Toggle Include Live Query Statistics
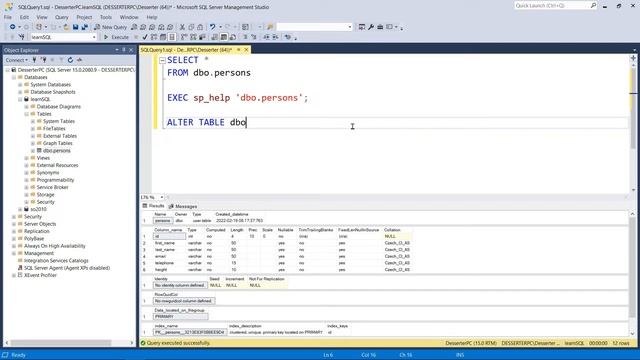Screen dimensions: 640x360 pos(193,37)
